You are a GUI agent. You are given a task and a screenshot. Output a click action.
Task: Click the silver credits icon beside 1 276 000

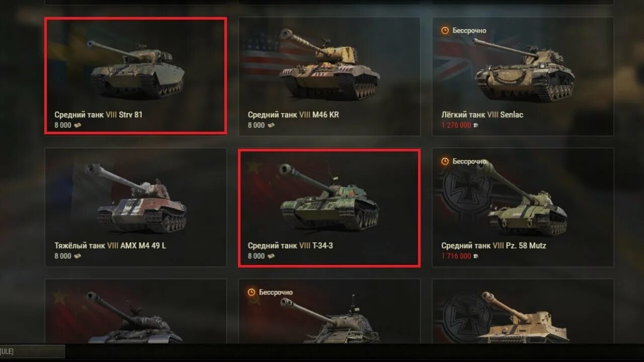tap(475, 125)
